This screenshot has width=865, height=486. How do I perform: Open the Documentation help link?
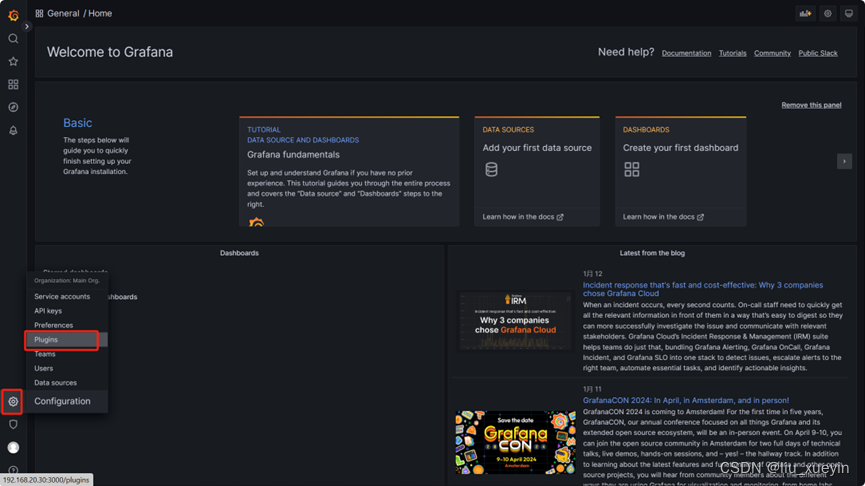[x=686, y=53]
